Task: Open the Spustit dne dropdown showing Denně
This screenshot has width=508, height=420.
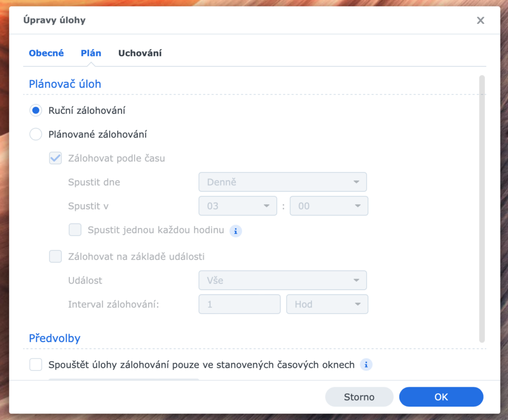Action: point(282,182)
